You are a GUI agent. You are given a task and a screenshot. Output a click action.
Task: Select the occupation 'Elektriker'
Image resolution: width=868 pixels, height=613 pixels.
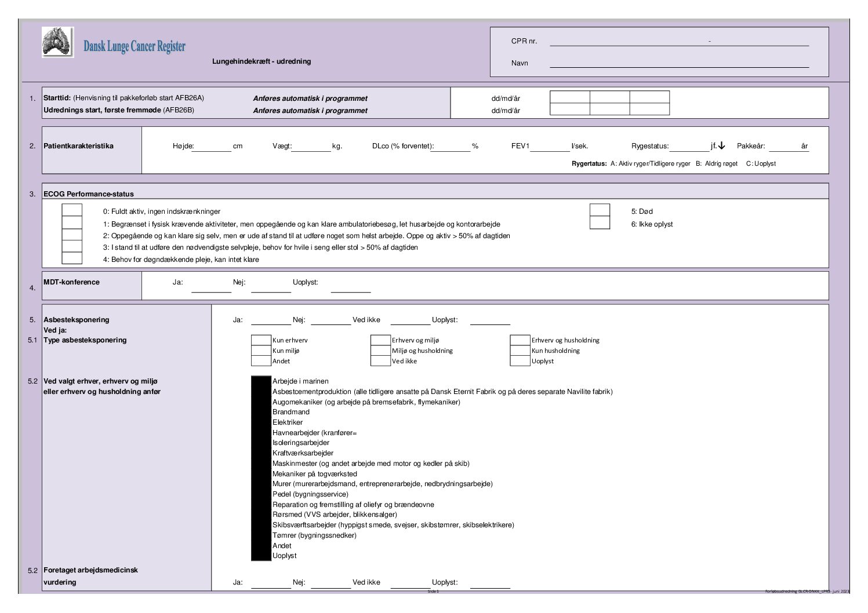coord(288,422)
